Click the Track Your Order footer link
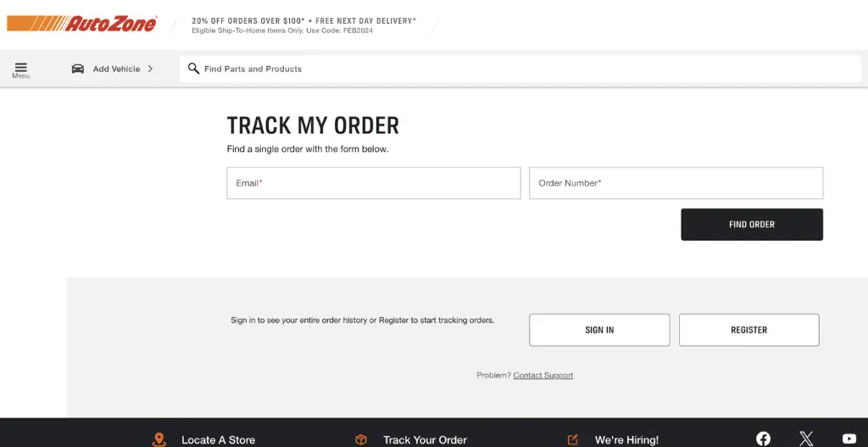868x447 pixels. 425,440
